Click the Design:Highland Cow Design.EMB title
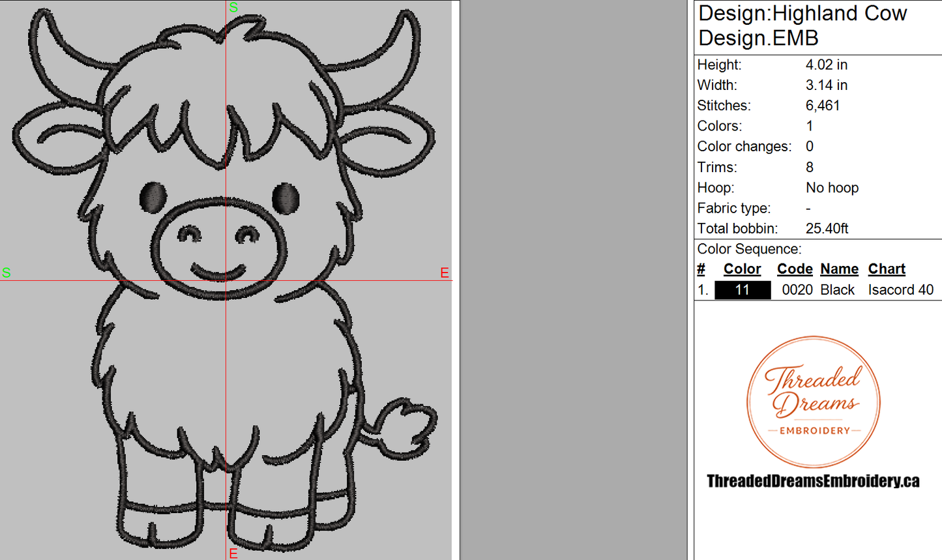Image resolution: width=942 pixels, height=560 pixels. [802, 25]
